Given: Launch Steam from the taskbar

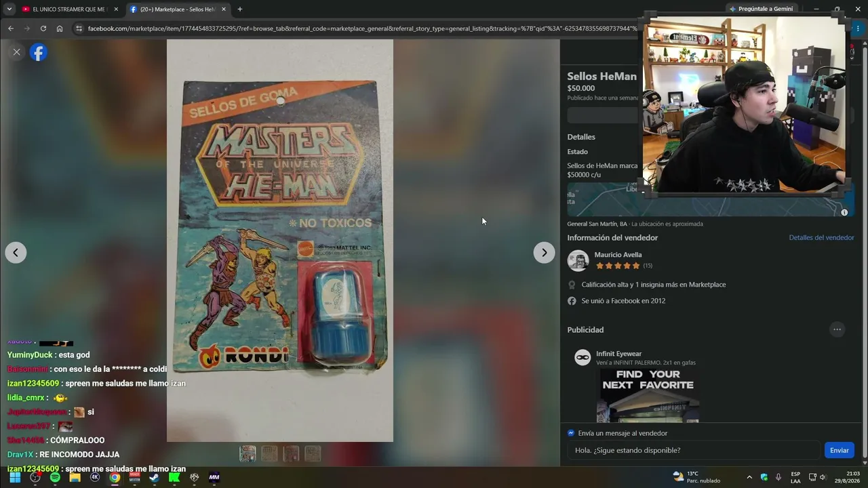Looking at the screenshot, I should tap(155, 477).
